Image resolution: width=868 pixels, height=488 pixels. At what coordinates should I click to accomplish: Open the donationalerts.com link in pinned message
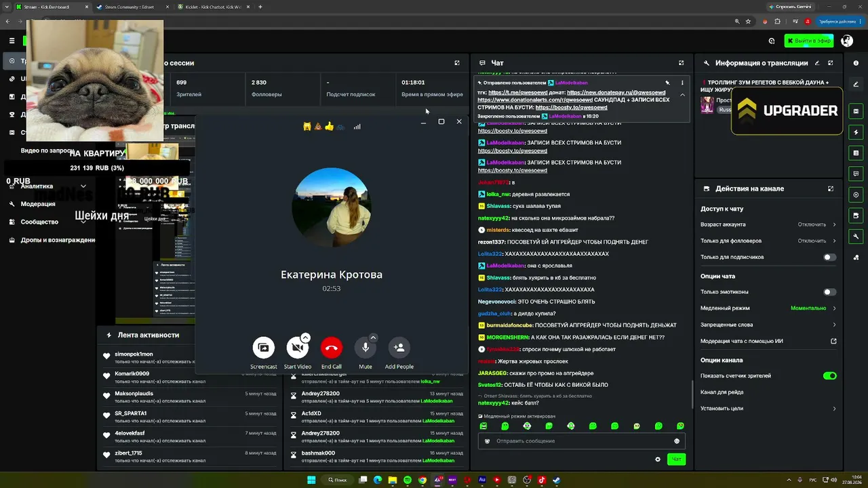[x=535, y=100]
